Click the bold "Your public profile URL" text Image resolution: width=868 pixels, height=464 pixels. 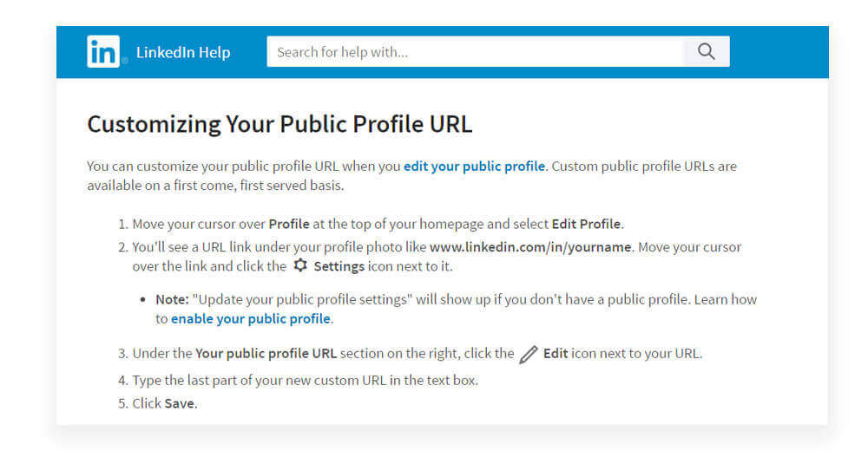point(266,354)
